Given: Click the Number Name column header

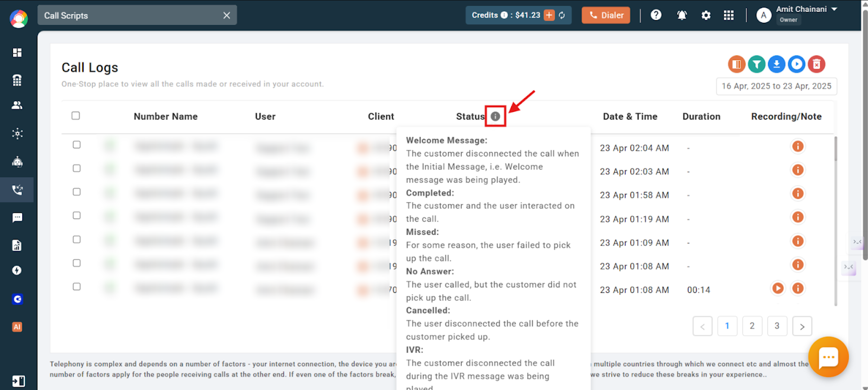Looking at the screenshot, I should [165, 117].
